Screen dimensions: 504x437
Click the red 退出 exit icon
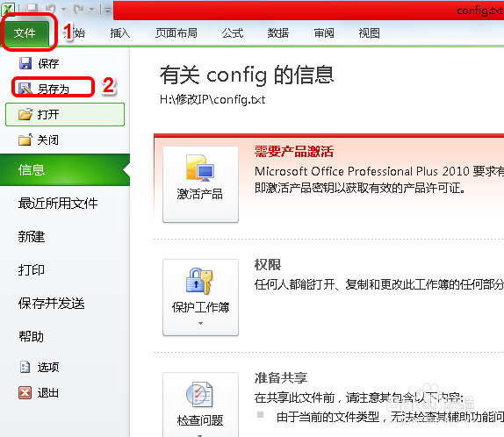(25, 392)
